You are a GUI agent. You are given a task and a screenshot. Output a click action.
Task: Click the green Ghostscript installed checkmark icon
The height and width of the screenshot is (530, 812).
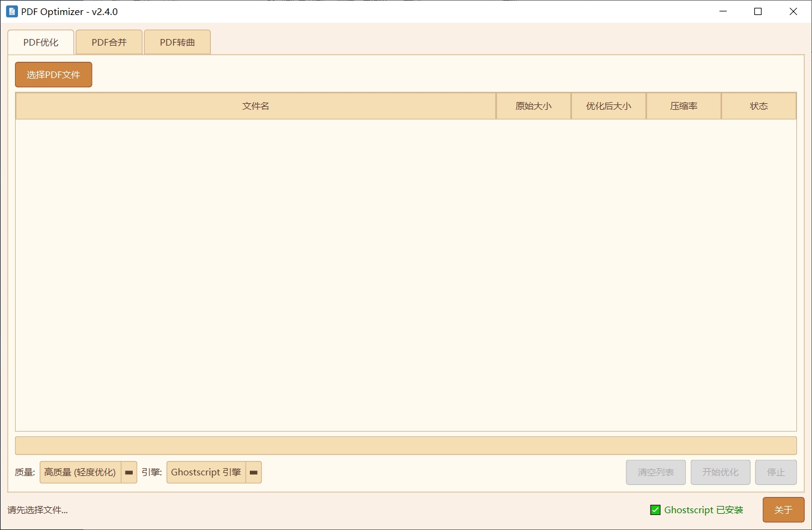(655, 510)
